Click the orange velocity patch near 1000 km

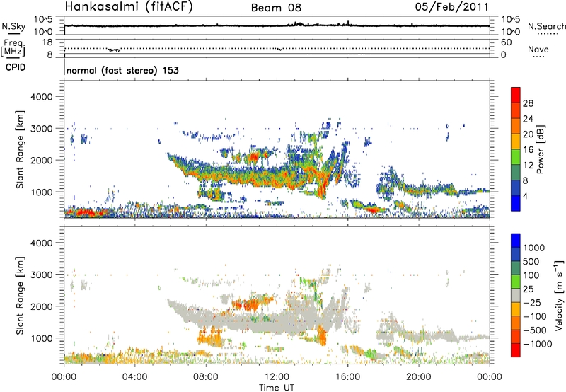coord(209,338)
